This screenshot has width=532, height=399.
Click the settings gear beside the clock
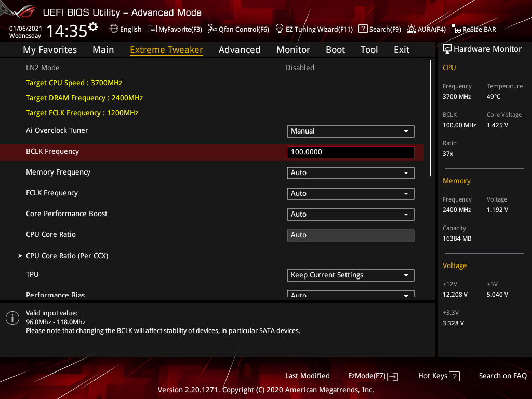click(x=93, y=26)
